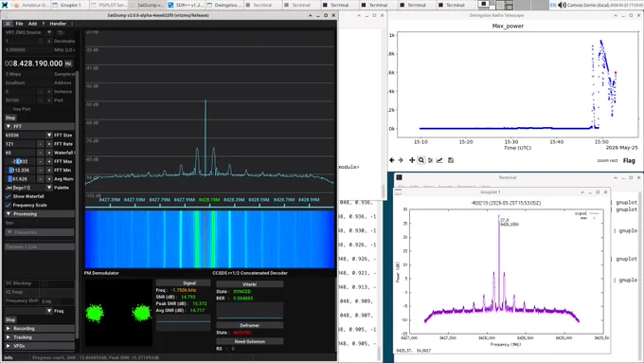
Task: Click the 8.428.190.000 frequency display
Action: (34, 64)
